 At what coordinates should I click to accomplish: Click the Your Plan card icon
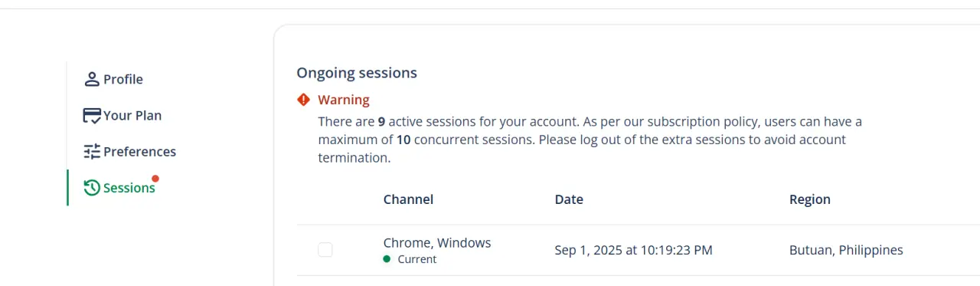pyautogui.click(x=92, y=116)
